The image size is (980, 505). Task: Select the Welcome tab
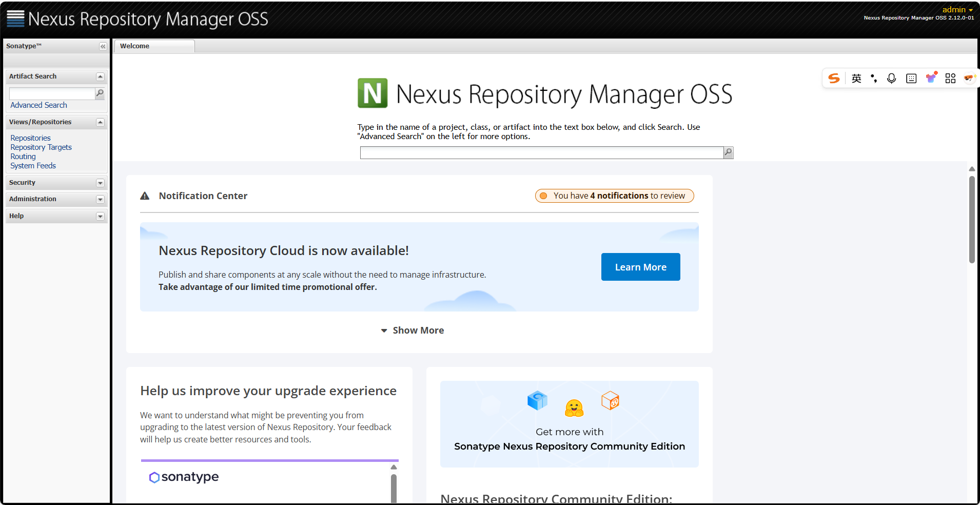(135, 46)
